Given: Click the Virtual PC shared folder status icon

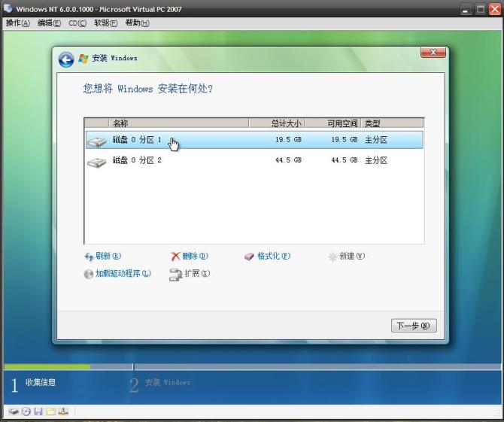Looking at the screenshot, I should point(51,411).
